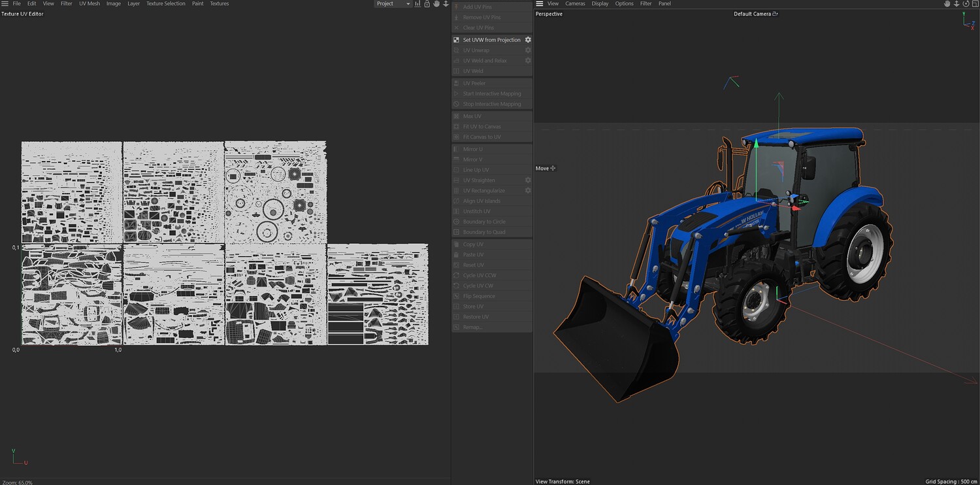
Task: Click the Boundary to Quad command
Action: coord(492,232)
